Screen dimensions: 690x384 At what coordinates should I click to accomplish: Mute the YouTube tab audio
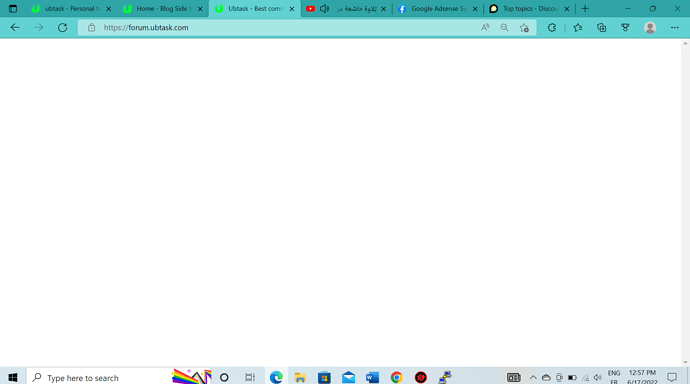[324, 8]
